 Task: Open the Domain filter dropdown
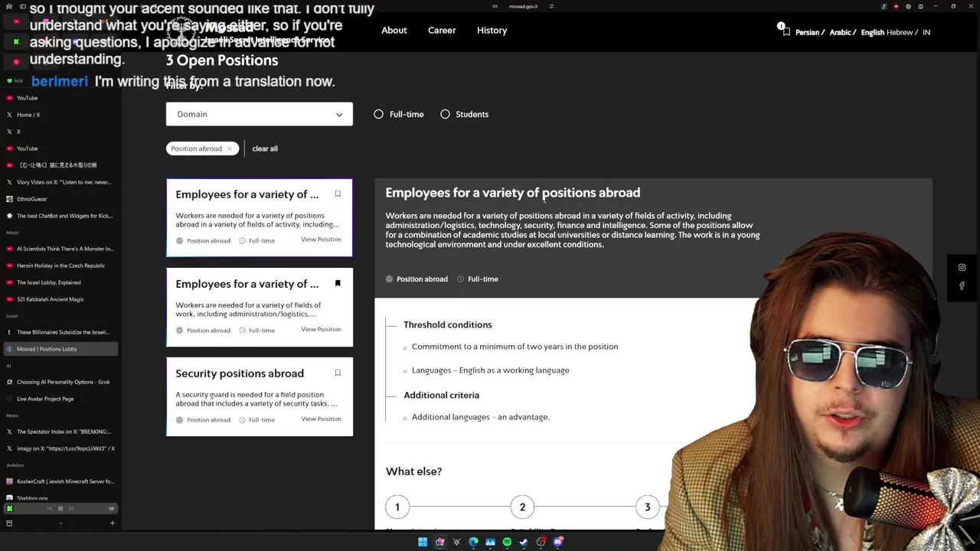point(259,114)
